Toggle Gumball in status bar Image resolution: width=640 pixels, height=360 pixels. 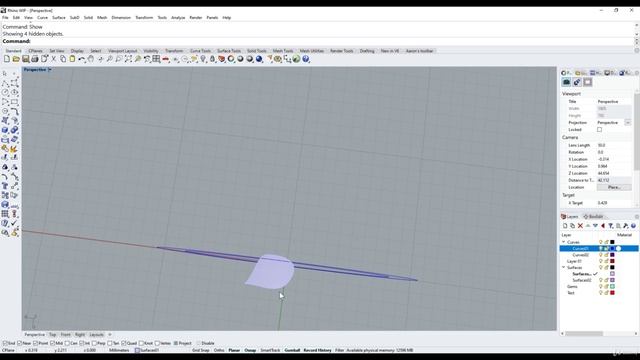click(292, 350)
